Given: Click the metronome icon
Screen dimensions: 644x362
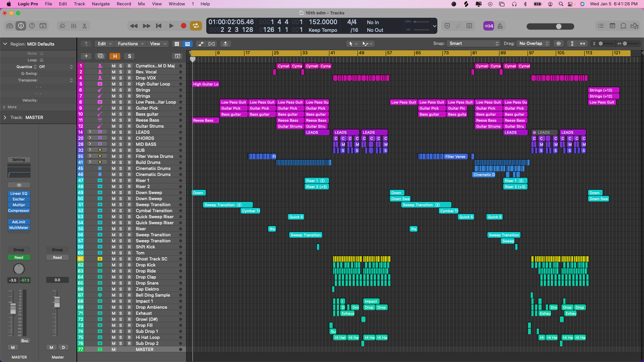Looking at the screenshot, I should (500, 26).
